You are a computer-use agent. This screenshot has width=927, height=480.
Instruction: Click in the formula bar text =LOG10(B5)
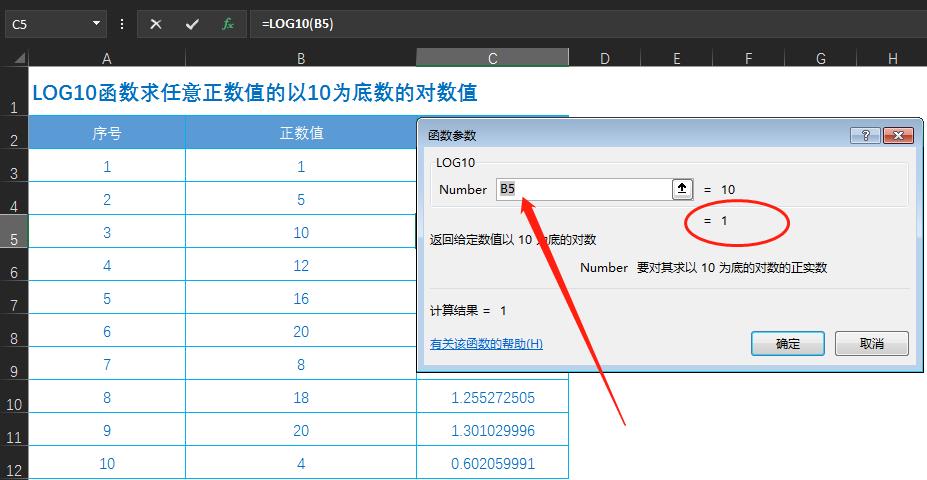(x=298, y=24)
